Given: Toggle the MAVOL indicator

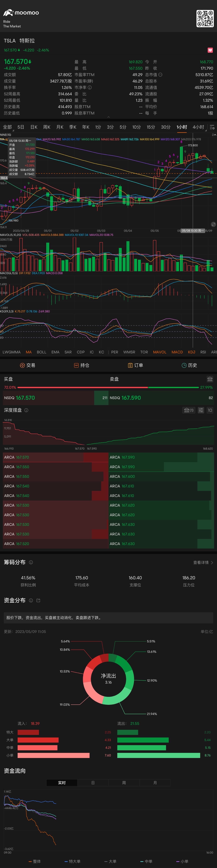Looking at the screenshot, I should point(160,352).
